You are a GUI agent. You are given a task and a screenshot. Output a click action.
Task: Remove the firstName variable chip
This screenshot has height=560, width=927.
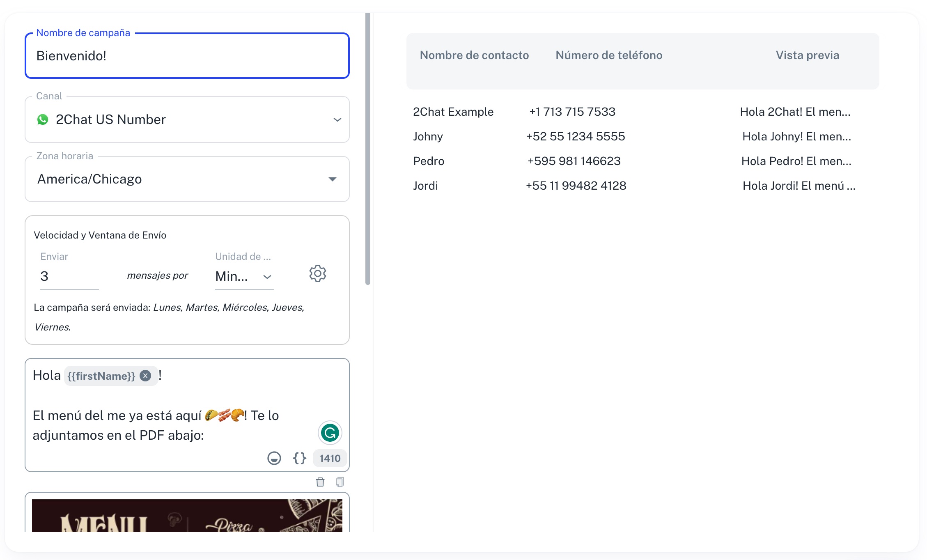pos(145,376)
